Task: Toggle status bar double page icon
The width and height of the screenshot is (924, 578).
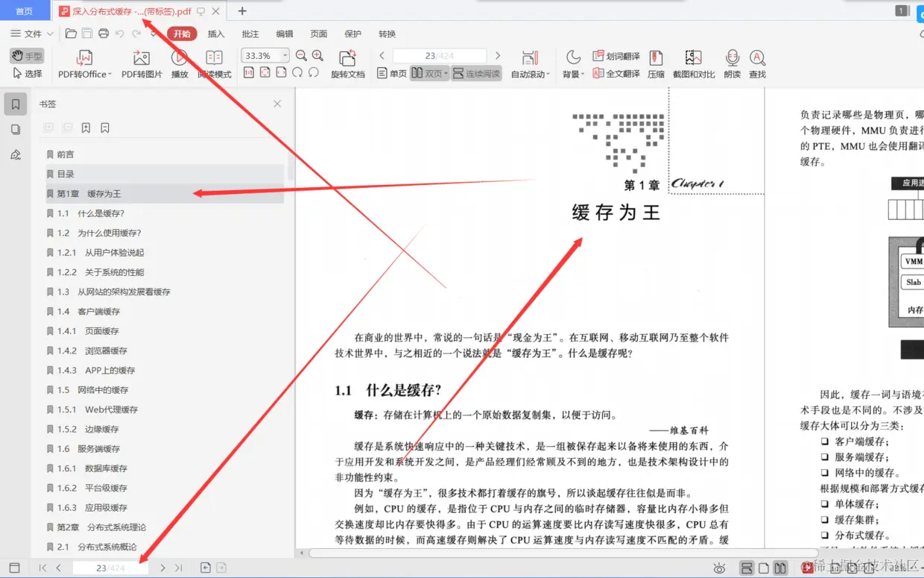Action: pos(780,568)
